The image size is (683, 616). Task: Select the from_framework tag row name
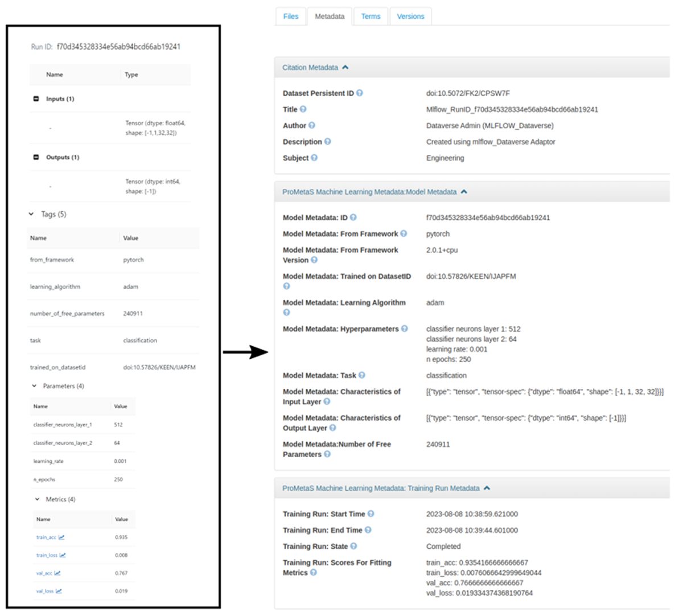click(52, 260)
